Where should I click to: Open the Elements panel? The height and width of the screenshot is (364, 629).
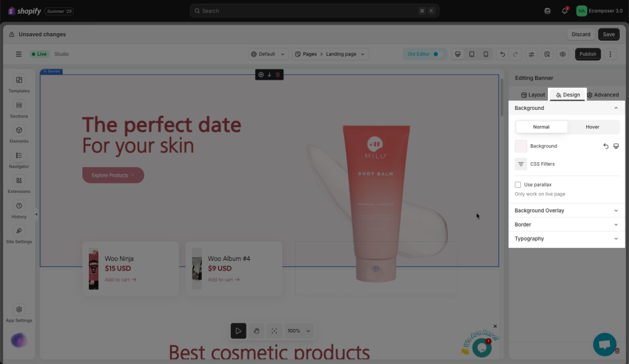(19, 134)
